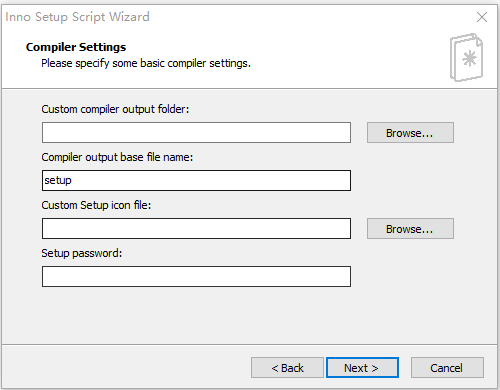
Task: Click the 'Custom Setup icon file:' label
Action: pyautogui.click(x=96, y=205)
